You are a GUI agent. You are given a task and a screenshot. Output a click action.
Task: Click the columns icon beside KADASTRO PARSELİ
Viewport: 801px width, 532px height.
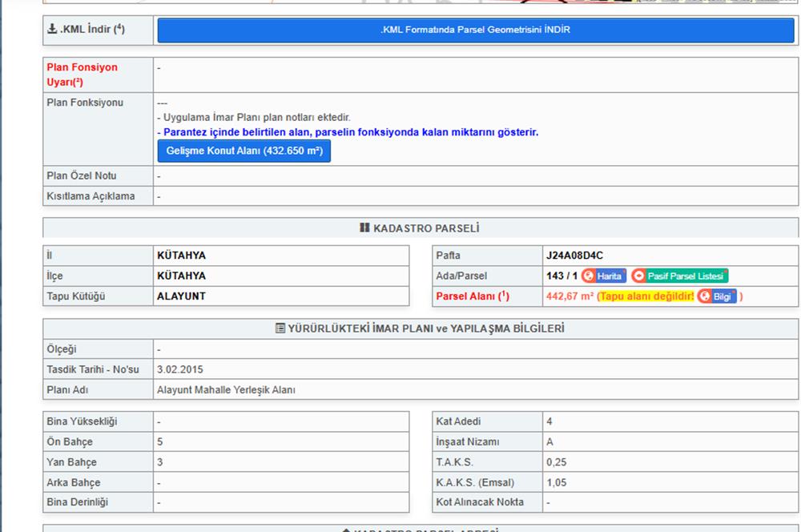pos(364,228)
